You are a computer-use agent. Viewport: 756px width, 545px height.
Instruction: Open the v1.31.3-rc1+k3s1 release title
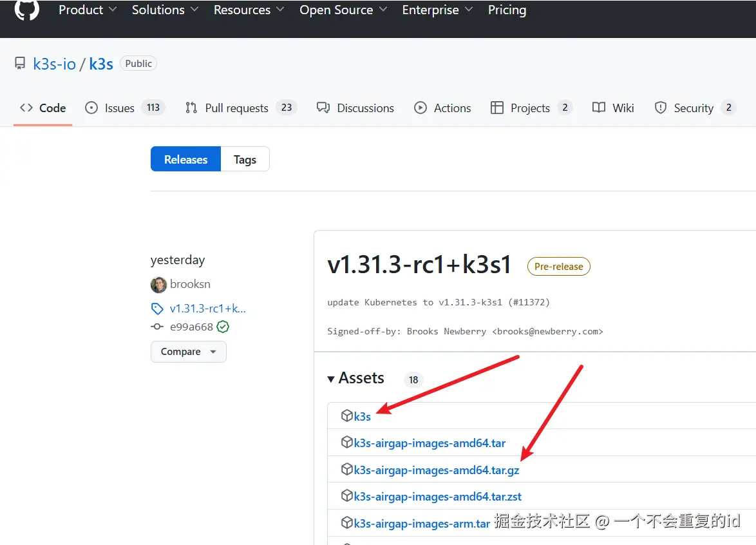419,265
